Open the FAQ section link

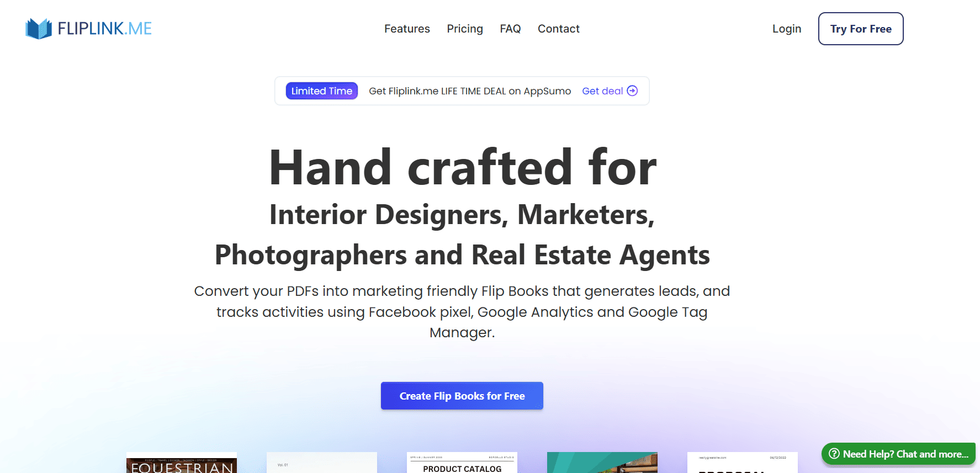[510, 29]
